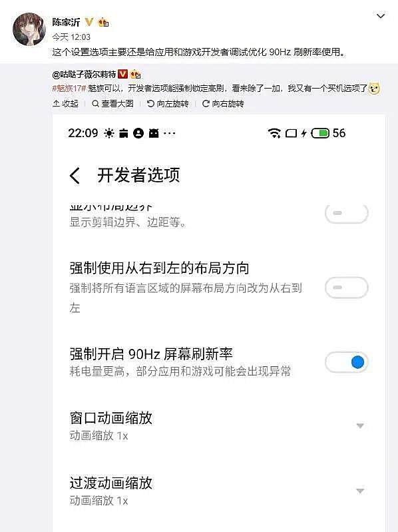
Task: Open the 窗口动画缩放 dropdown arrow
Action: (360, 426)
